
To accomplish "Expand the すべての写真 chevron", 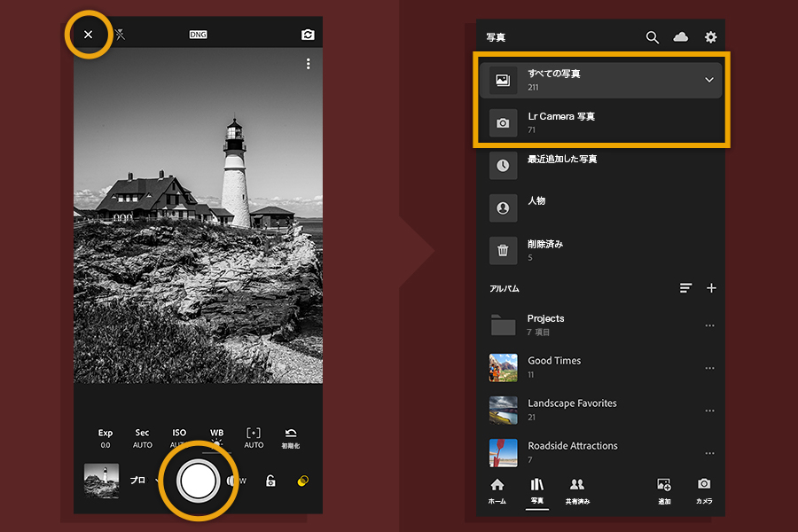I will [x=709, y=80].
